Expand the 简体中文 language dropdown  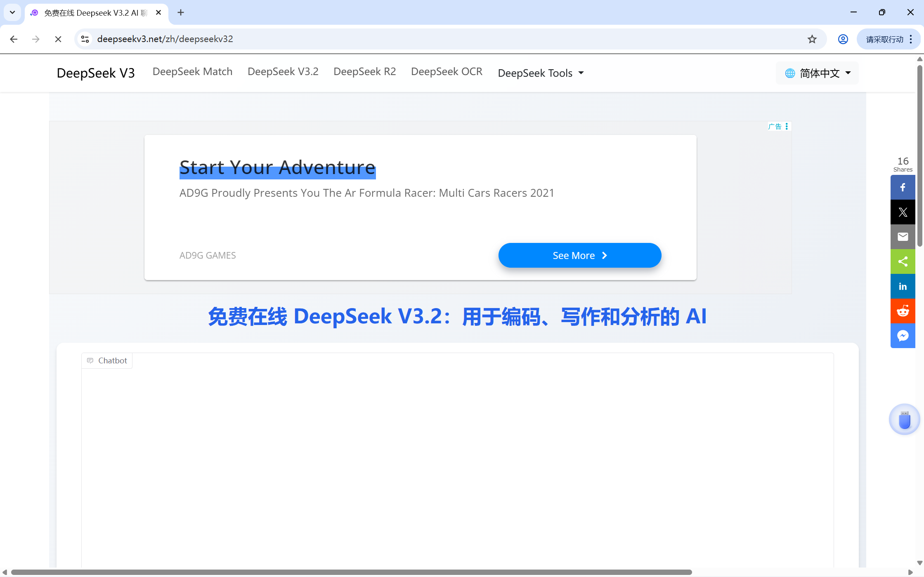point(817,73)
